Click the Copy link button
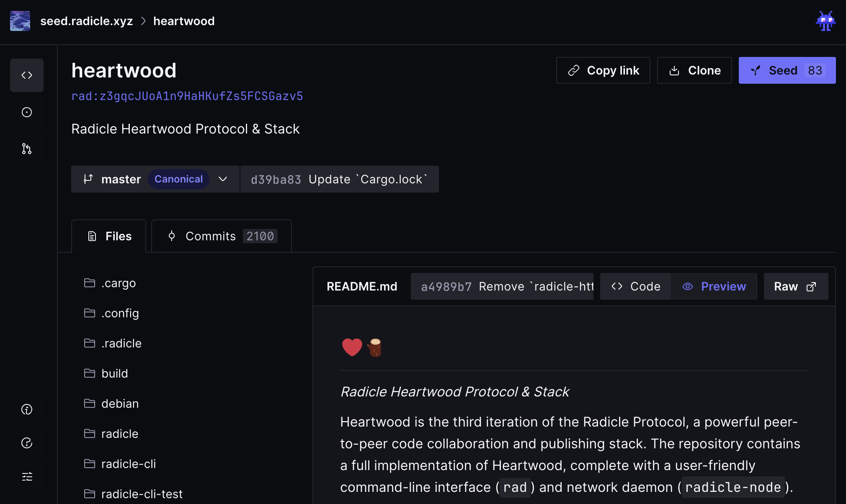Image resolution: width=846 pixels, height=504 pixels. tap(603, 70)
